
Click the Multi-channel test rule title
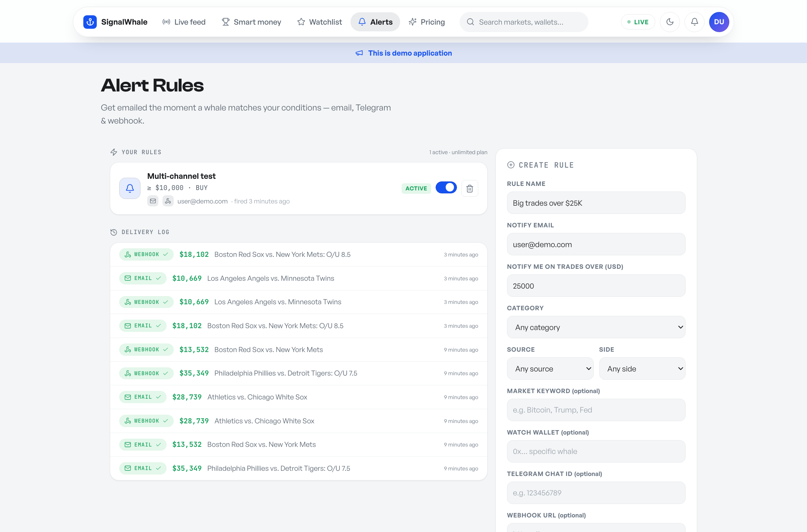(181, 176)
